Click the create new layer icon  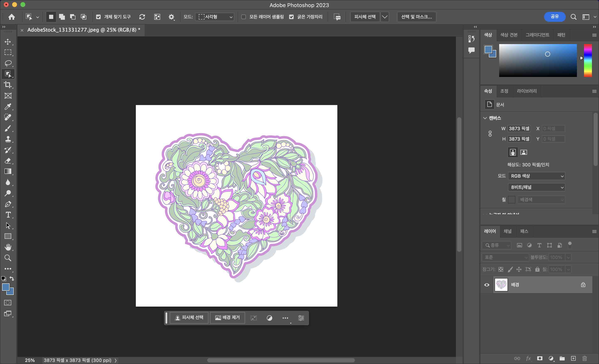573,358
